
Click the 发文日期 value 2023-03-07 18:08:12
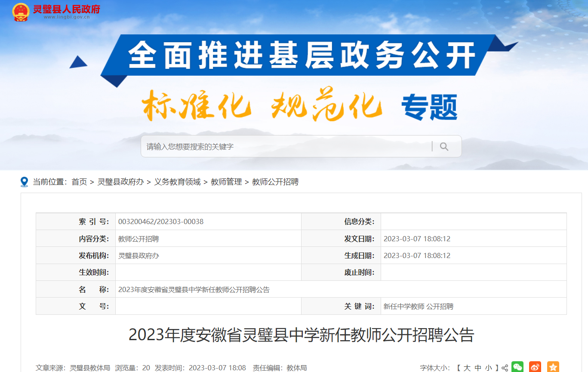[x=417, y=239]
